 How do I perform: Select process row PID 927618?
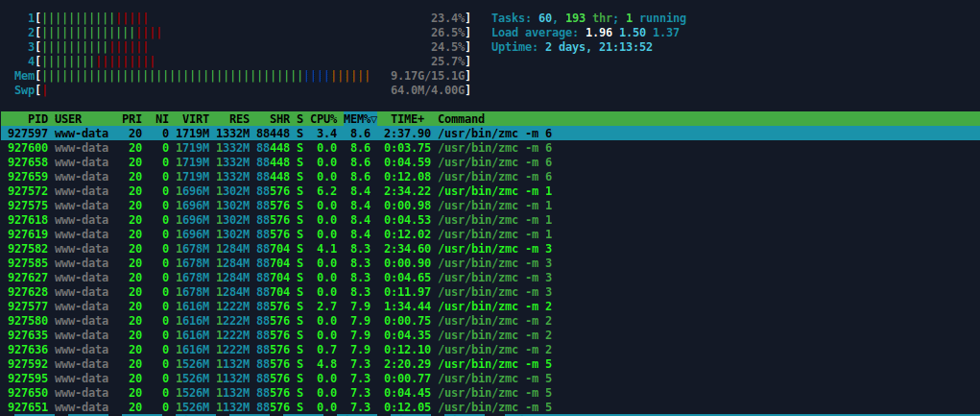(490, 220)
